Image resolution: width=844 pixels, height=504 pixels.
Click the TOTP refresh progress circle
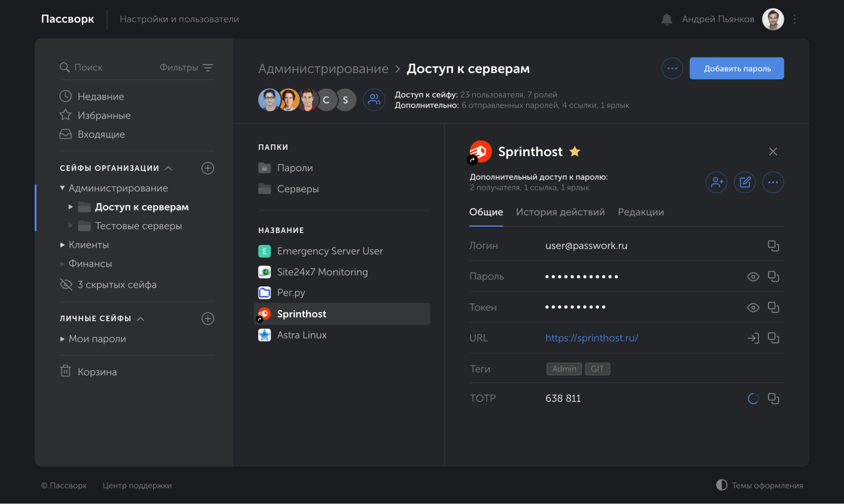(753, 398)
